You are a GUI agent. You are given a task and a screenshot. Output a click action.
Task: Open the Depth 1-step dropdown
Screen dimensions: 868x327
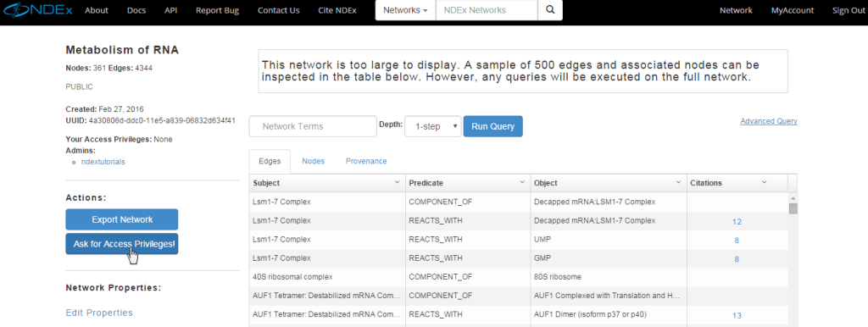433,126
